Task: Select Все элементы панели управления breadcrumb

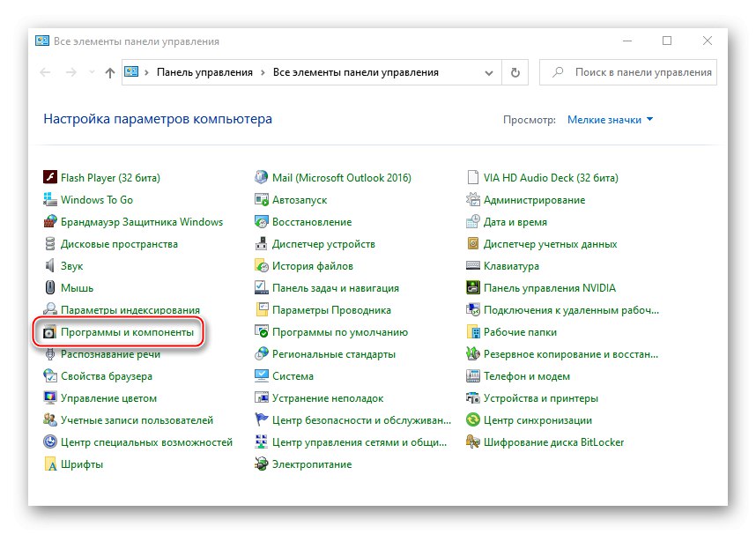Action: click(x=356, y=72)
